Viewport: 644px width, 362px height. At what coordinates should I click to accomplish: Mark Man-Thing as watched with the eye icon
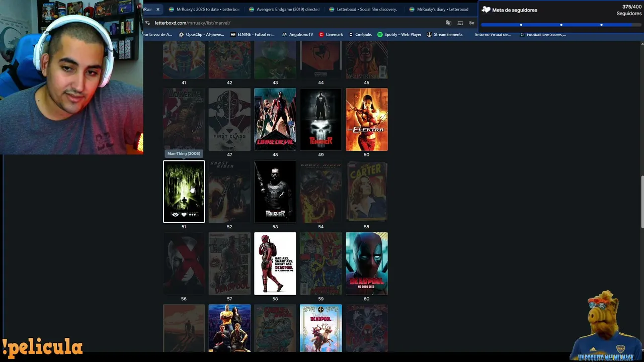175,215
